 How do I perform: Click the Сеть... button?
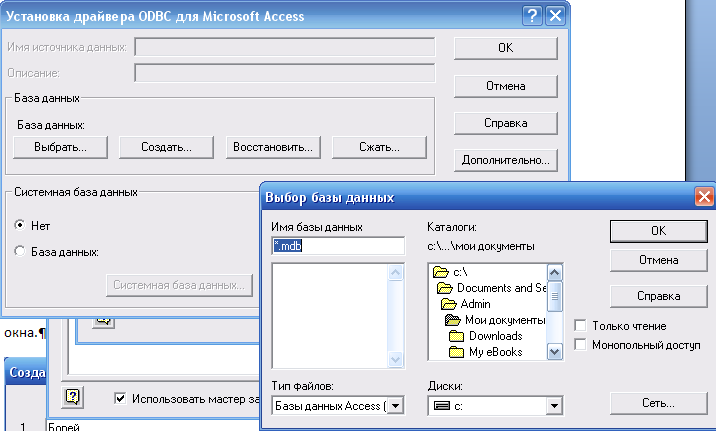(x=658, y=403)
